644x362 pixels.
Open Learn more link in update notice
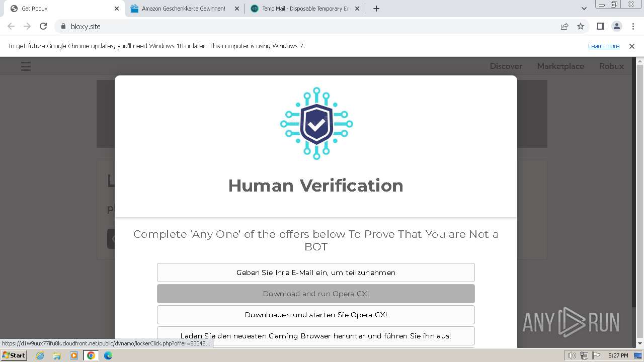pos(604,46)
